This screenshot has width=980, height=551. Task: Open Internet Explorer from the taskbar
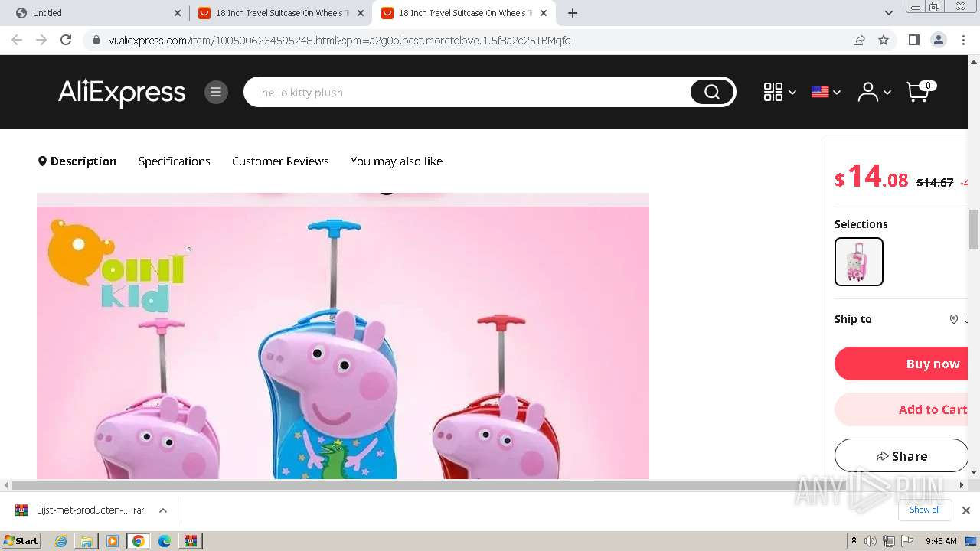click(60, 541)
